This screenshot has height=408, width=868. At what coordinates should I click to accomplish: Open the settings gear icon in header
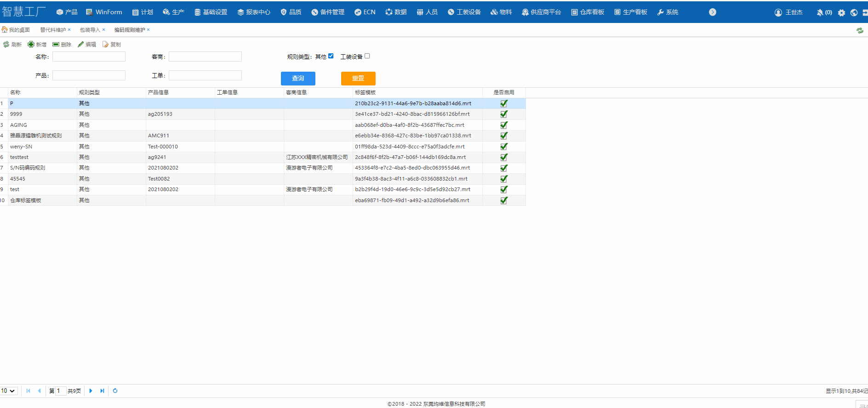coord(841,12)
